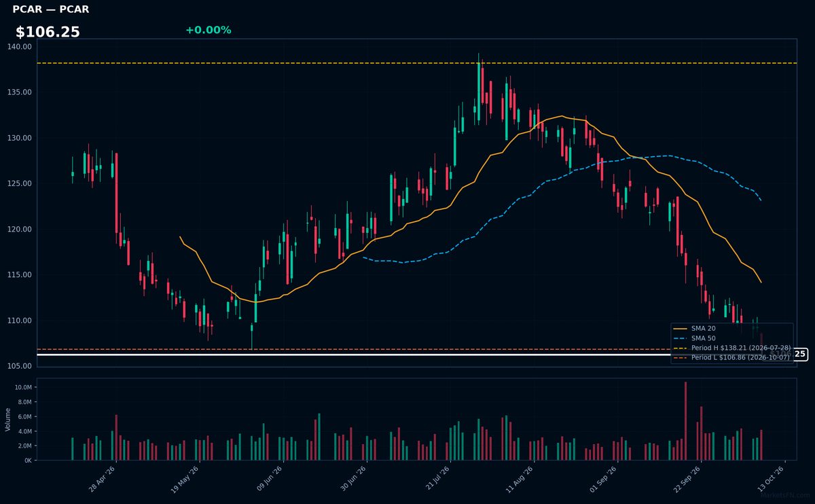Click the 140.00 price axis label
Image resolution: width=815 pixels, height=504 pixels.
pyautogui.click(x=20, y=47)
